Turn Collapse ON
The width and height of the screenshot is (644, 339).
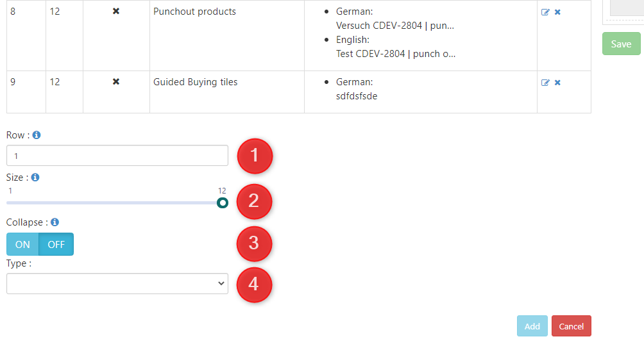[x=22, y=244]
